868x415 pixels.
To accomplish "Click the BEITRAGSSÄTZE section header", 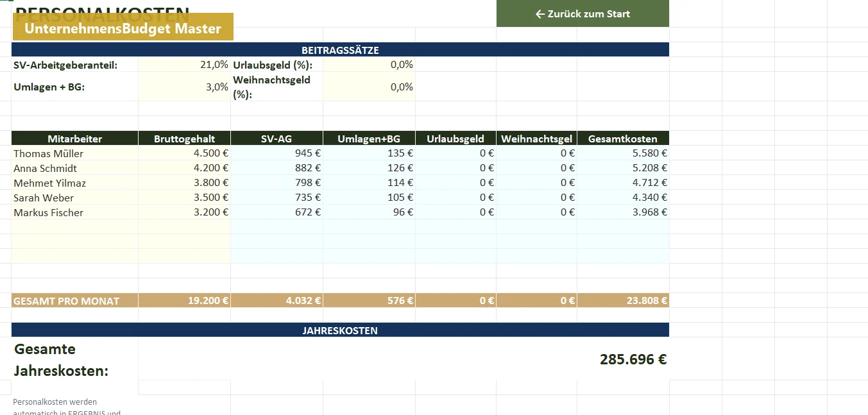I will (x=340, y=50).
